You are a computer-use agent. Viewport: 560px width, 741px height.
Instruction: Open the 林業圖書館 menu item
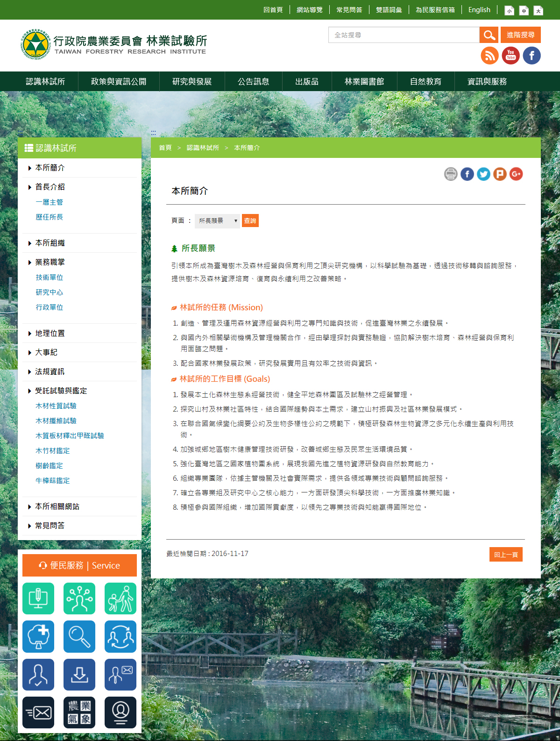click(364, 81)
